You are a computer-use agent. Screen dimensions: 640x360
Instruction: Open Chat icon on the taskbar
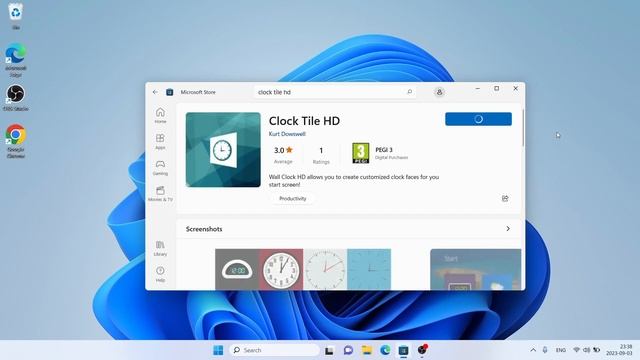[348, 350]
